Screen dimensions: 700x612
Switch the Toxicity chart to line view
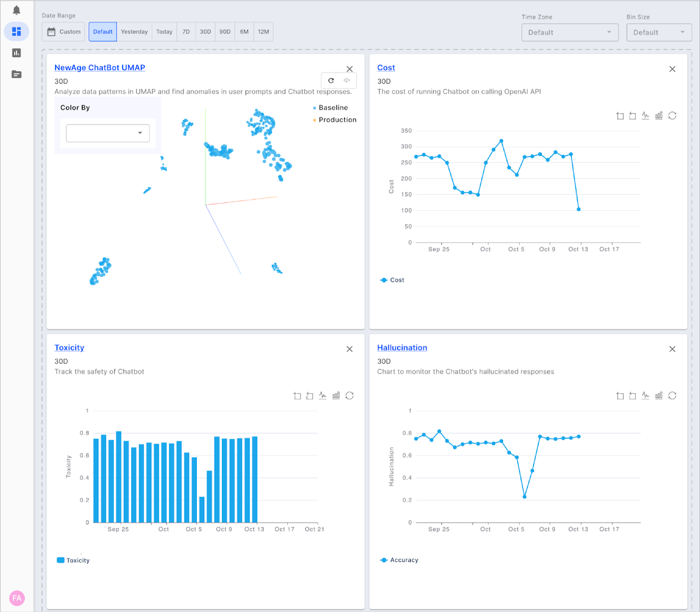click(x=322, y=395)
